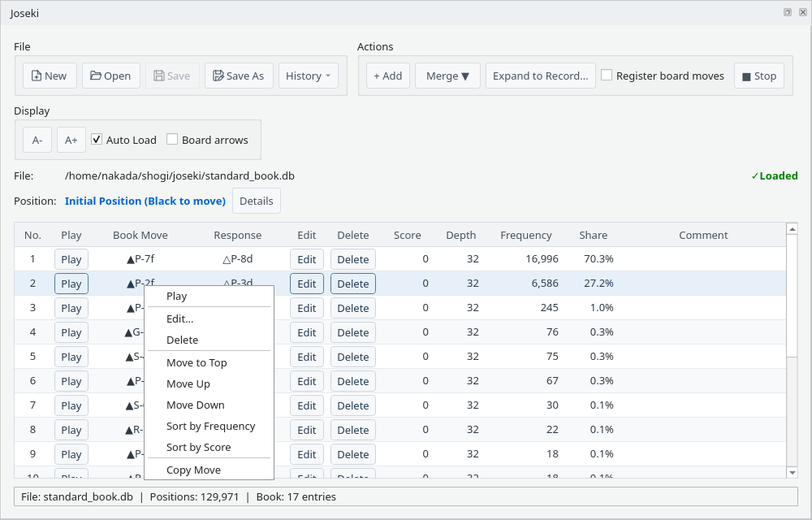Add a new book move
Image resolution: width=812 pixels, height=520 pixels.
[x=388, y=76]
